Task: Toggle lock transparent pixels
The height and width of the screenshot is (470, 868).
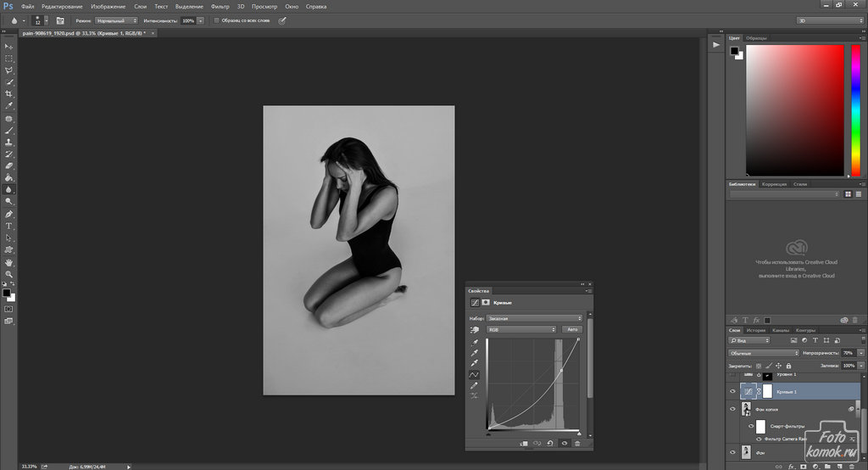Action: [759, 366]
